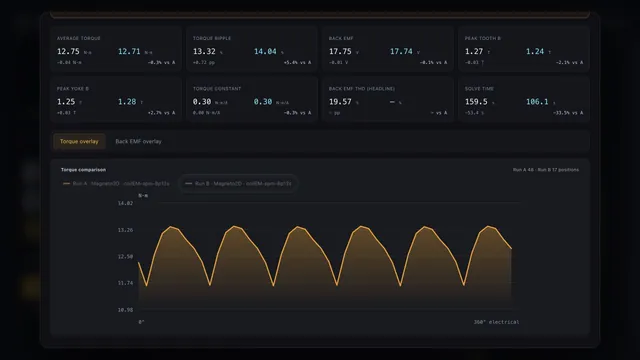
Task: Click the 12.71 average torque value
Action: point(129,51)
